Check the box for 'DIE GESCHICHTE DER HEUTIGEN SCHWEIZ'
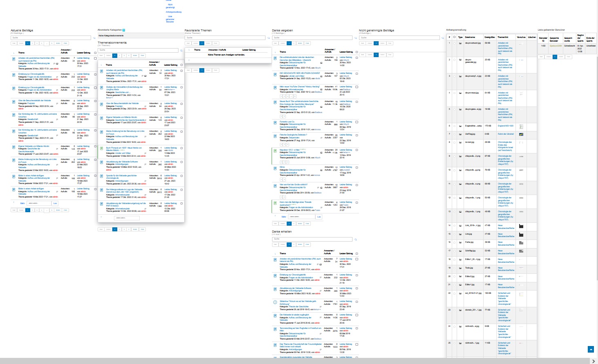598x364 pixels. coord(357,74)
